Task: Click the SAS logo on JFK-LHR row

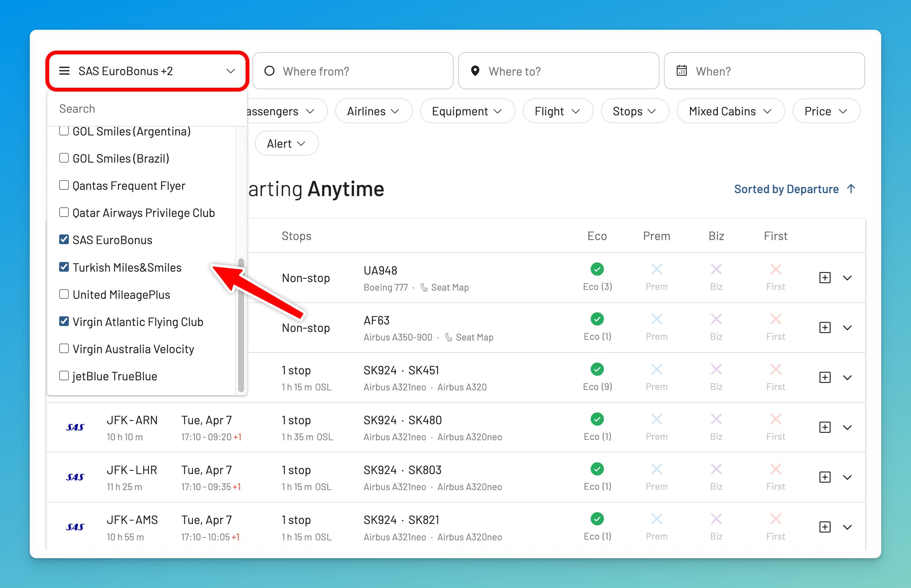Action: (75, 477)
